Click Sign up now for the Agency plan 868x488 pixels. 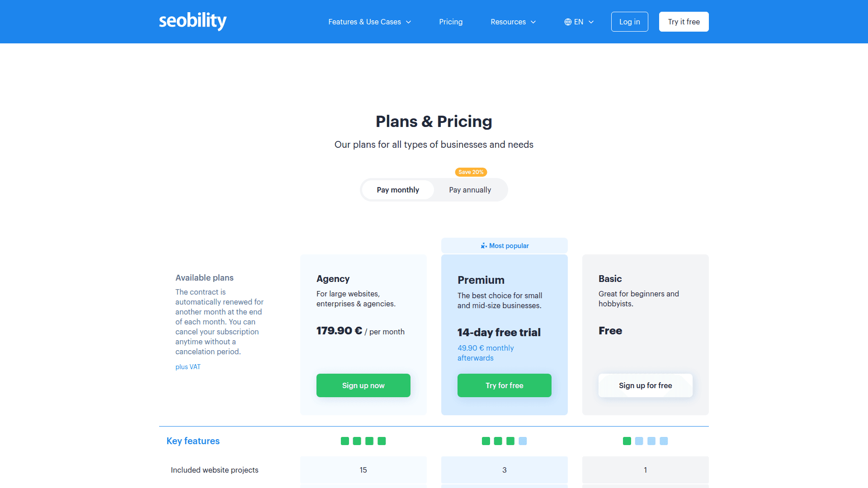363,385
